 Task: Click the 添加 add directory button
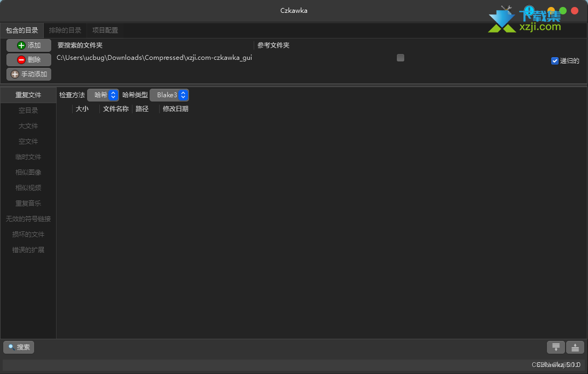[28, 45]
